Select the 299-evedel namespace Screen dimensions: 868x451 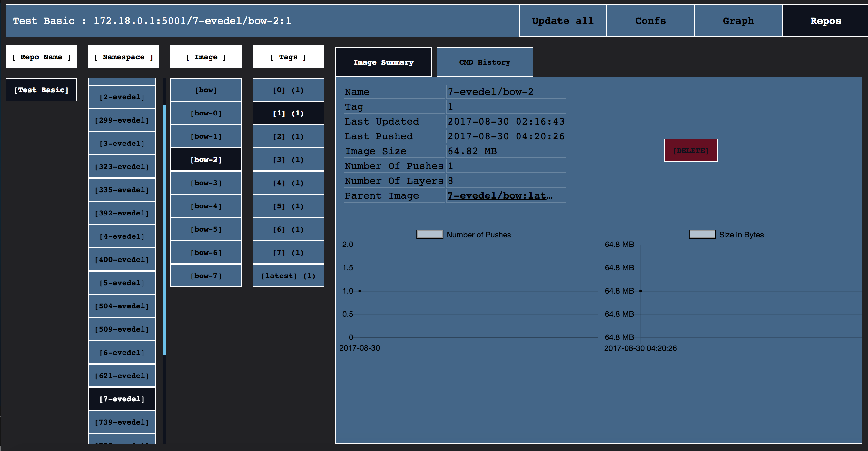click(122, 120)
